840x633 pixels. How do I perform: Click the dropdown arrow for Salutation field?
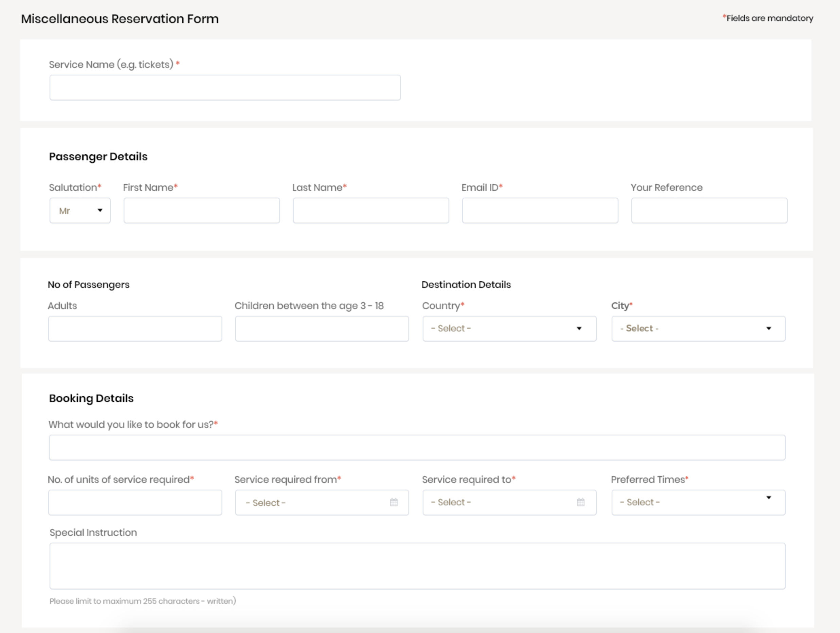point(100,210)
